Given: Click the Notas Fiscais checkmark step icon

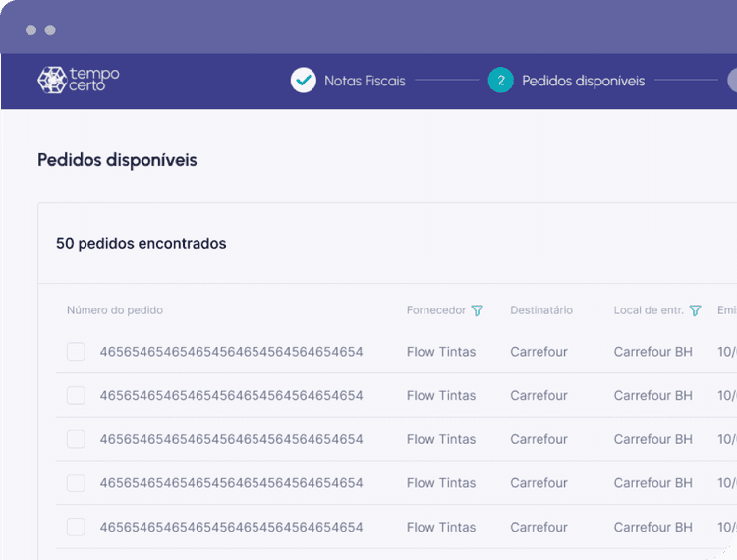Looking at the screenshot, I should coord(304,81).
